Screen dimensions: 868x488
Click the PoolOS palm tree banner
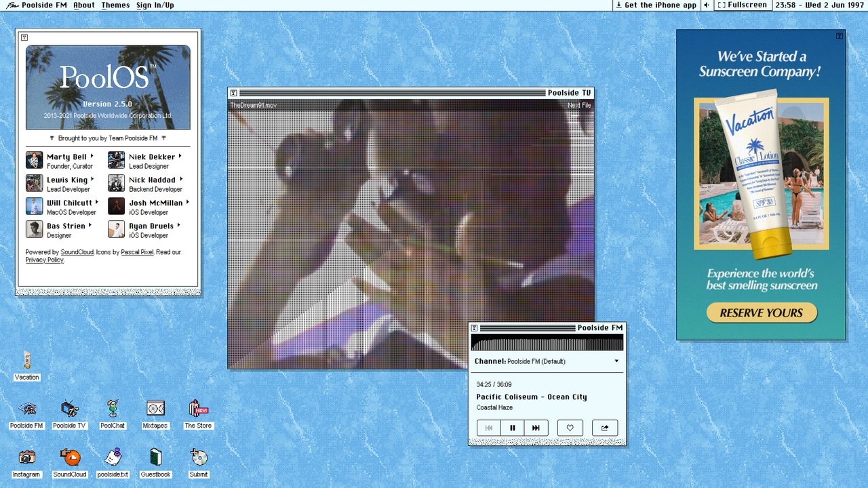pos(108,87)
